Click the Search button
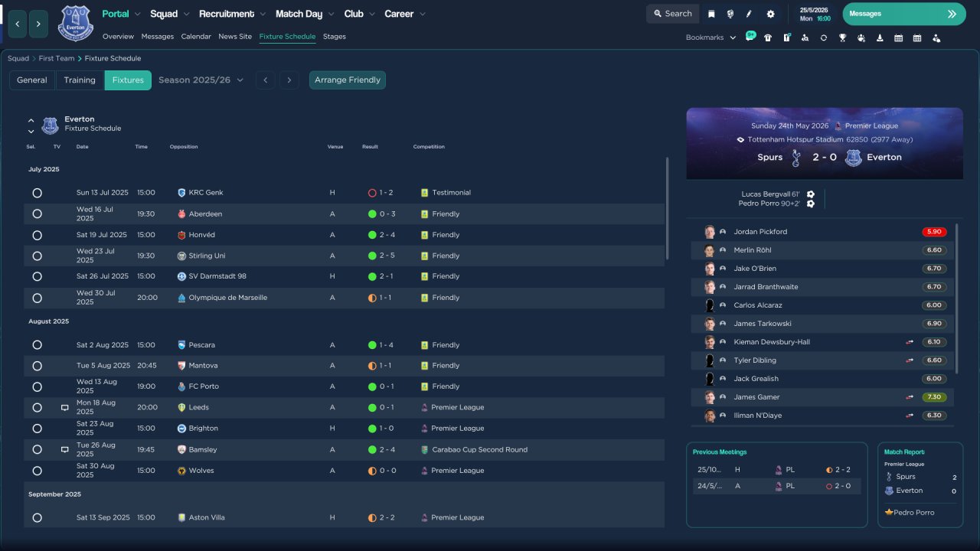The width and height of the screenshot is (980, 551). click(673, 14)
